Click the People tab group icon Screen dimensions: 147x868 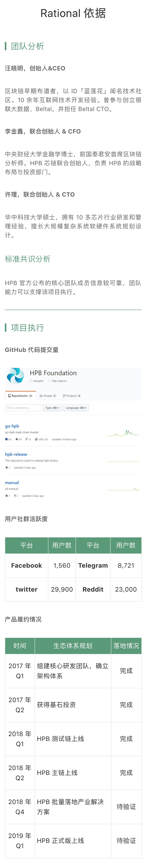tap(41, 396)
